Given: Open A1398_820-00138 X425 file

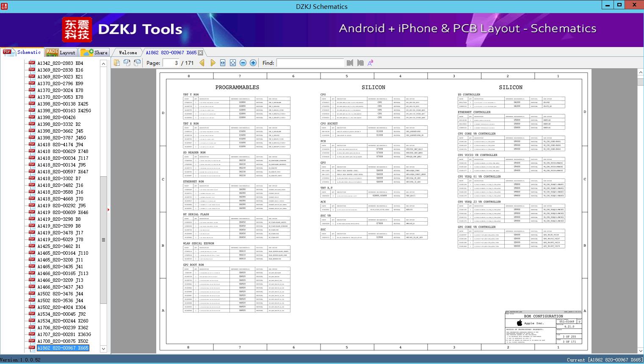Looking at the screenshot, I should [63, 104].
